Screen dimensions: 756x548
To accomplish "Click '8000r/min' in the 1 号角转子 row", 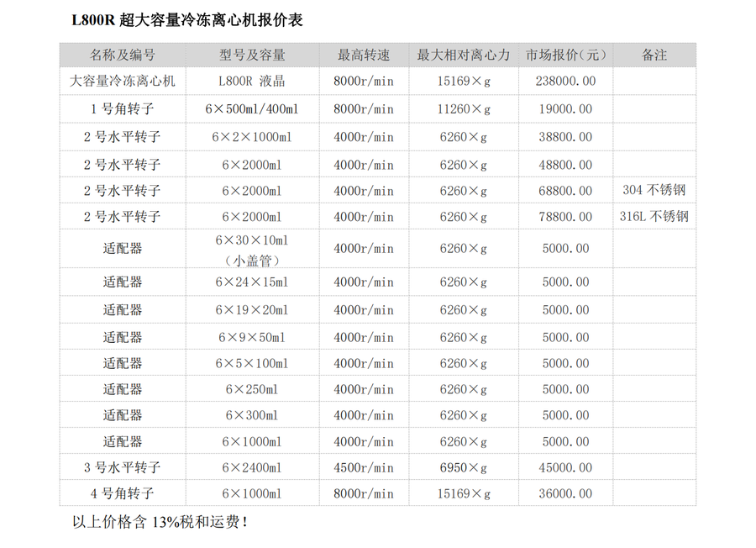I will click(x=364, y=108).
